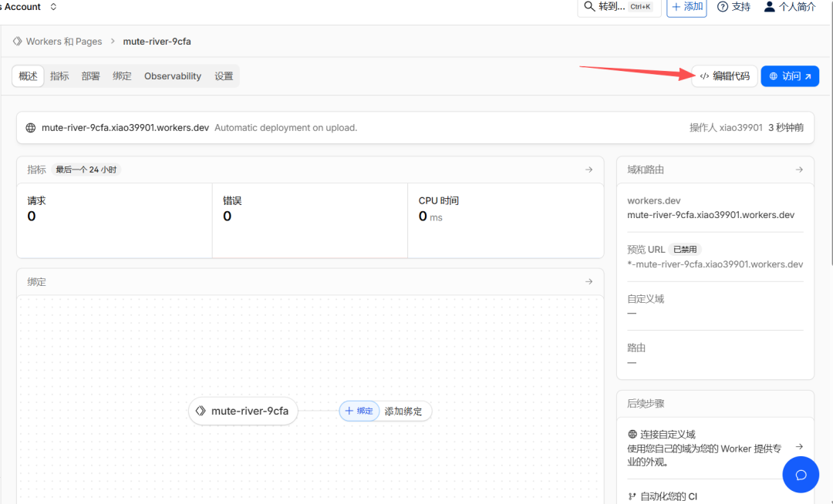The width and height of the screenshot is (833, 504).
Task: Click the 操作人 xiao39901 text
Action: [726, 128]
